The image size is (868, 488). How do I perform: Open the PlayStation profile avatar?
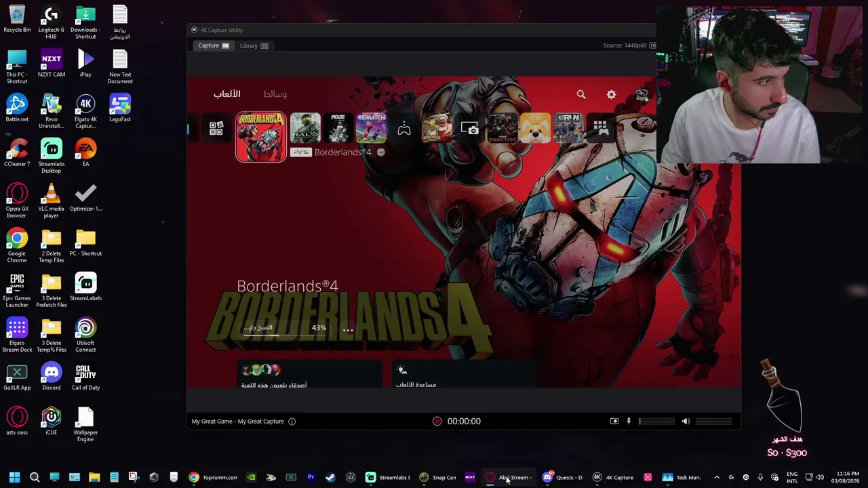point(642,95)
